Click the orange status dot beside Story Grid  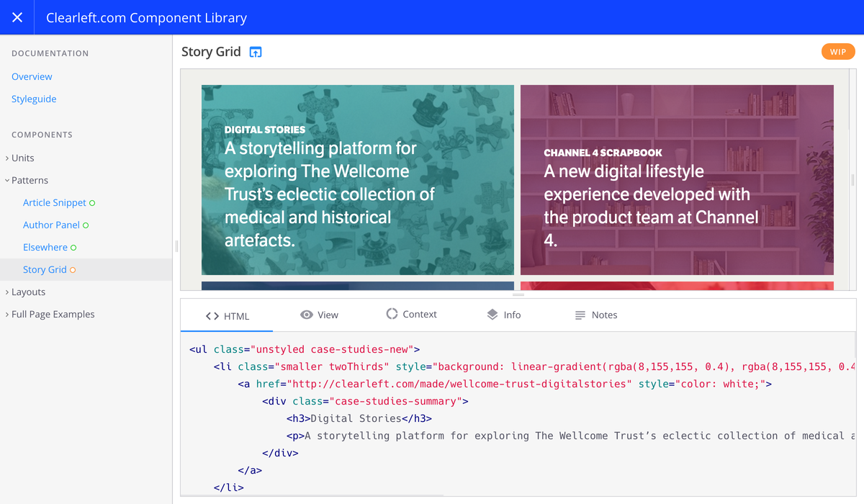click(x=73, y=269)
